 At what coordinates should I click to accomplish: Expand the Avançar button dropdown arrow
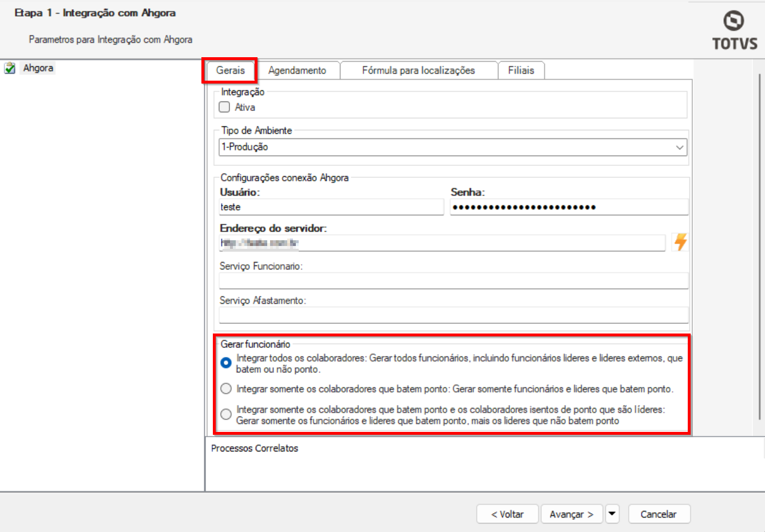tap(612, 514)
